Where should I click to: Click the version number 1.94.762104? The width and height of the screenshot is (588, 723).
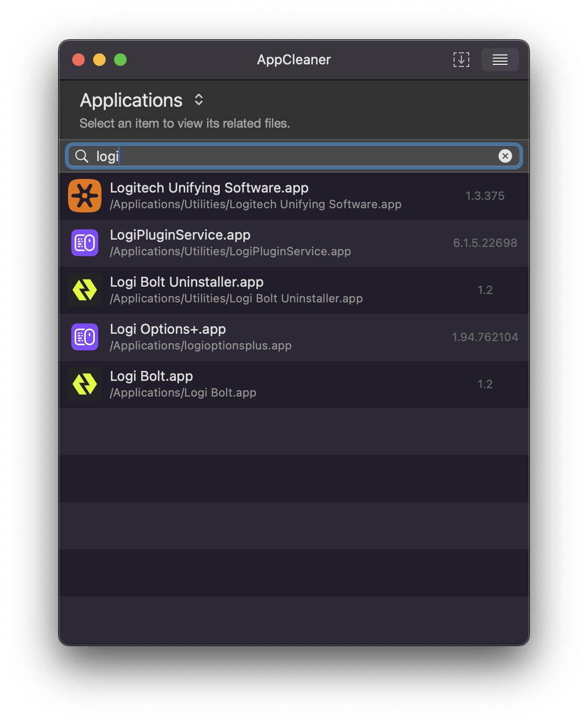(485, 337)
